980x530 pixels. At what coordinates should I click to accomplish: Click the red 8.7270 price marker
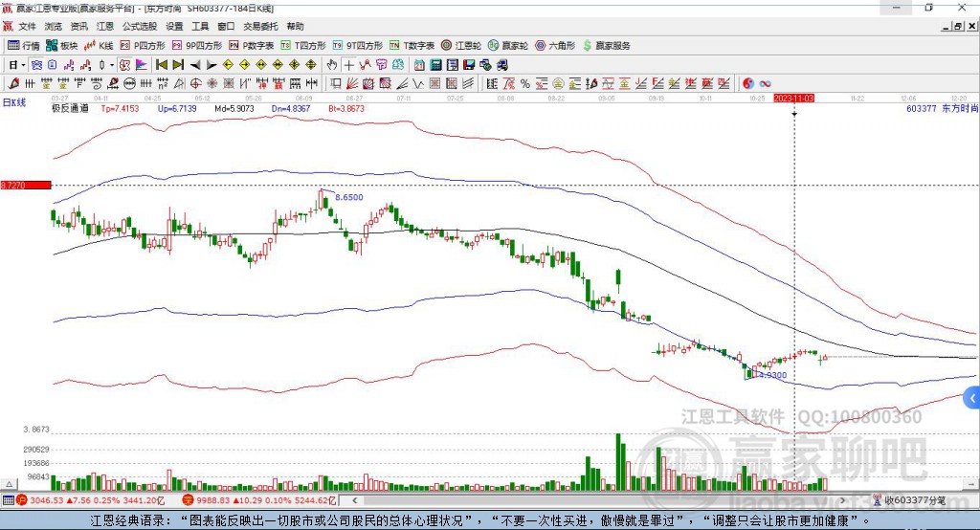point(26,185)
